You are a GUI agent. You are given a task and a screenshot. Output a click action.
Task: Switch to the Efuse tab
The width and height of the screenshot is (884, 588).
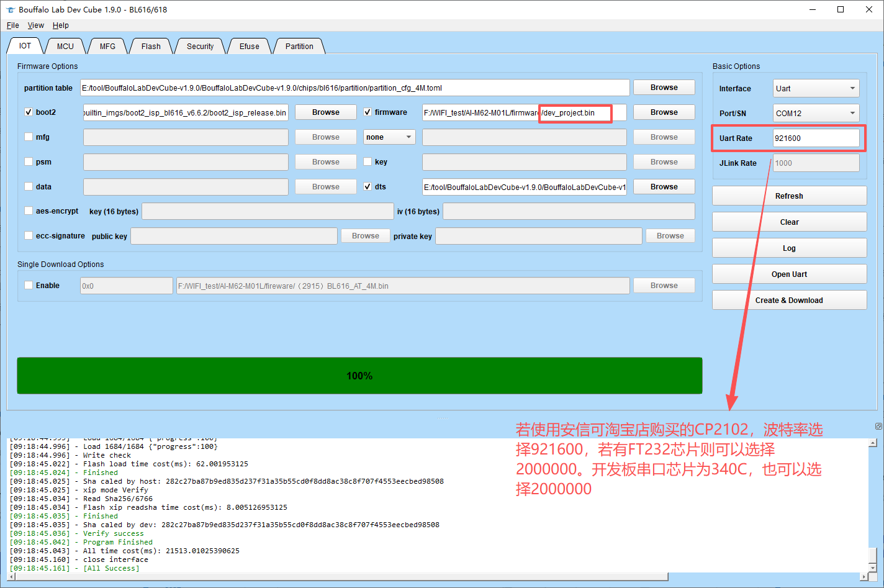[x=250, y=47]
